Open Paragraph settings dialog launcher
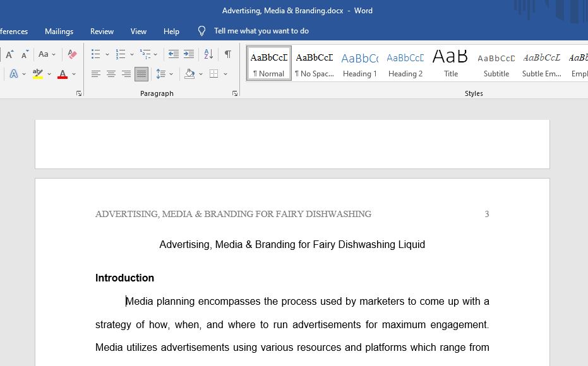Screen dimensions: 588x366 pyautogui.click(x=235, y=93)
